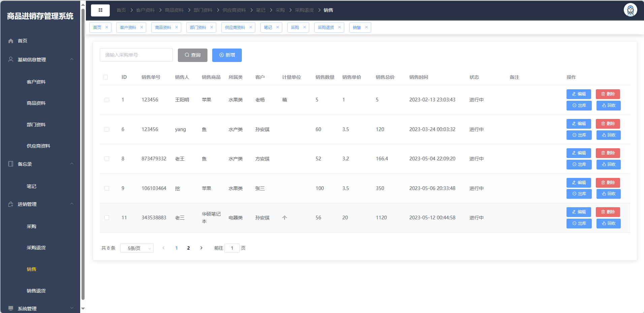Delete the row with ID 6

pyautogui.click(x=608, y=124)
